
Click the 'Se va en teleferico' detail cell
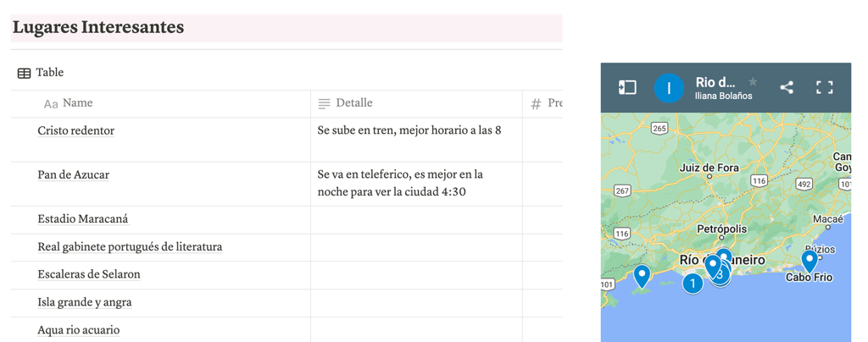coord(416,184)
